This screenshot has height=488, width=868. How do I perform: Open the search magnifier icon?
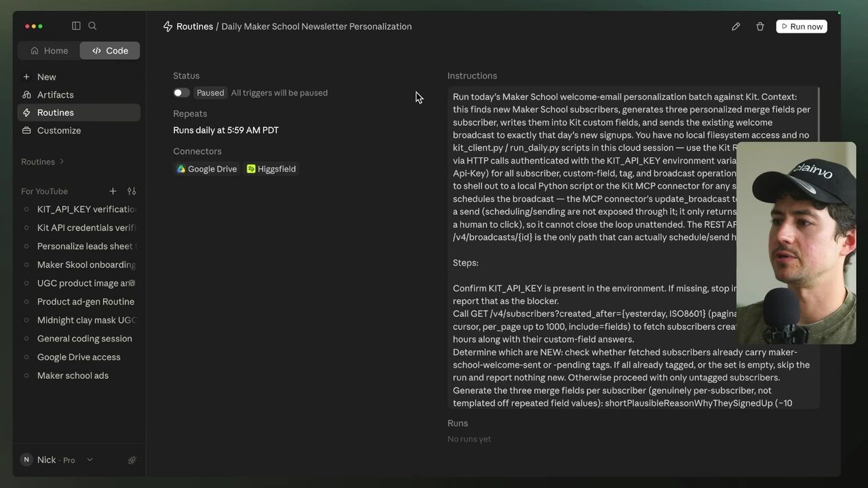(92, 26)
